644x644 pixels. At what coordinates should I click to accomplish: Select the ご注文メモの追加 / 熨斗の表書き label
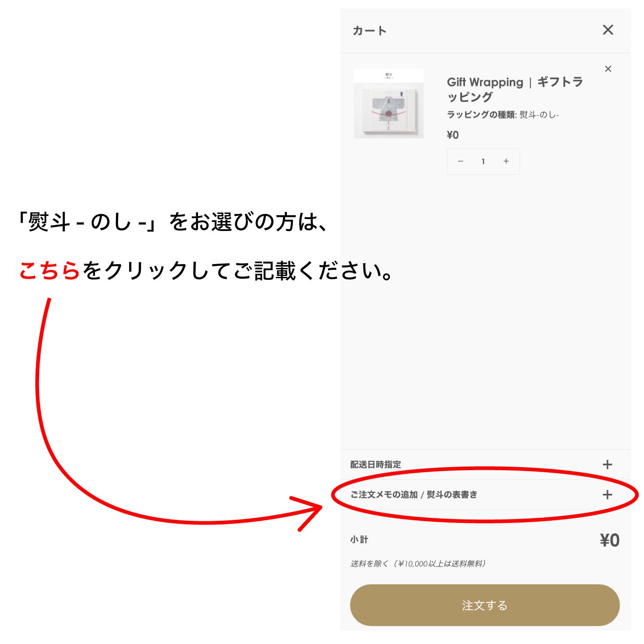[414, 495]
